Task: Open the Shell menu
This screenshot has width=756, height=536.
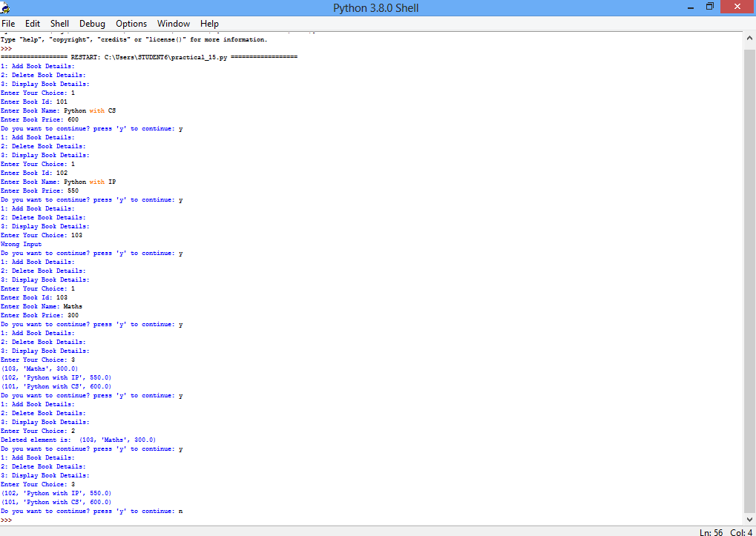Action: [x=59, y=23]
